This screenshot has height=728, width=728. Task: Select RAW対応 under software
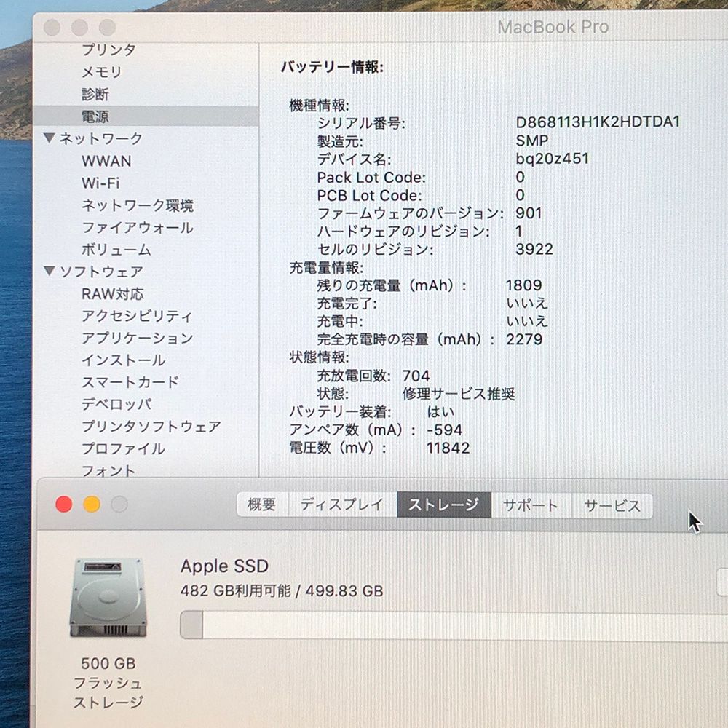point(113,294)
